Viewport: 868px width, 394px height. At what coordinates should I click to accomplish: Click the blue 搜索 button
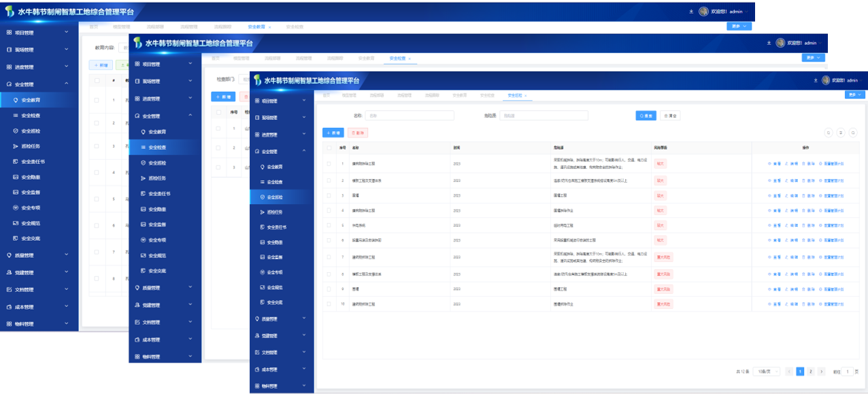(646, 116)
